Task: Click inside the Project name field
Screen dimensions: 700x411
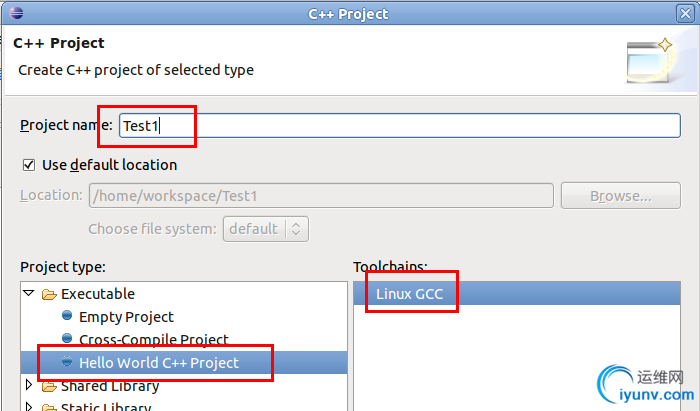Action: (400, 125)
